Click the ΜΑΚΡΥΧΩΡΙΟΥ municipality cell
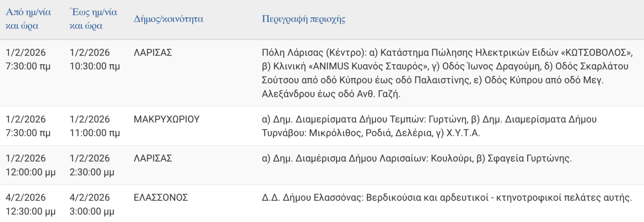The width and height of the screenshot is (644, 222). pos(167,119)
